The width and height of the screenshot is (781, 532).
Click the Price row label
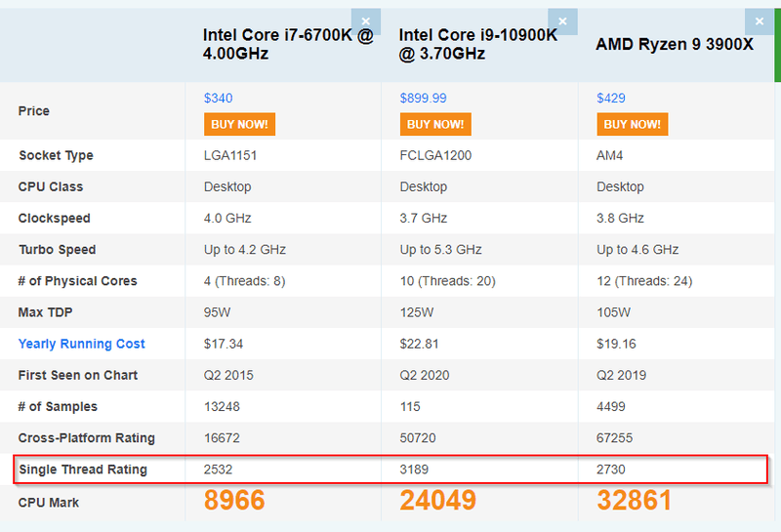pyautogui.click(x=34, y=110)
